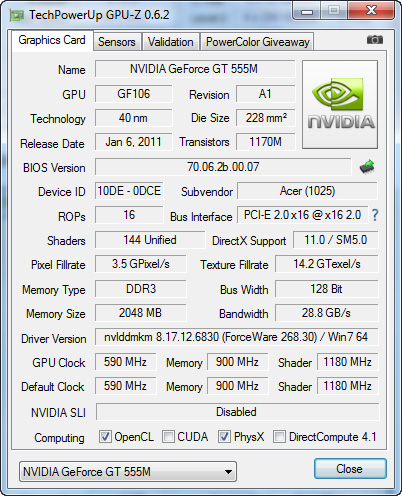The height and width of the screenshot is (496, 402).
Task: Open the PowerColor Giveaway tab
Action: tap(258, 42)
